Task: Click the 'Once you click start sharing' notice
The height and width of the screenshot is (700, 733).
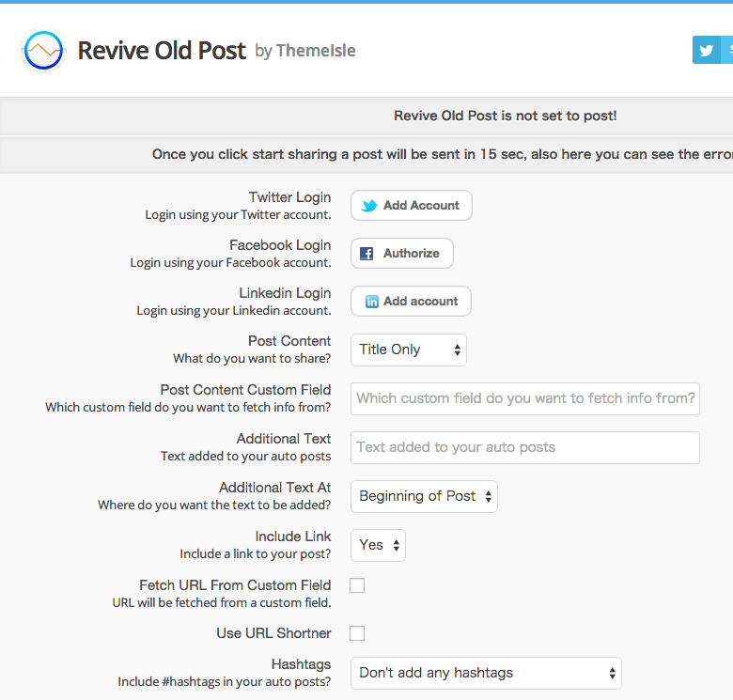Action: tap(443, 154)
